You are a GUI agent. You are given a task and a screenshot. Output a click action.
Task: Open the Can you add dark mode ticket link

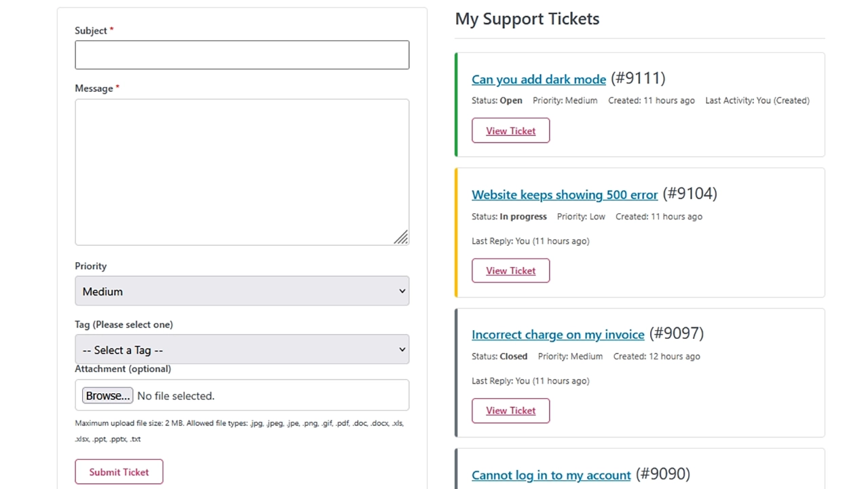point(538,79)
